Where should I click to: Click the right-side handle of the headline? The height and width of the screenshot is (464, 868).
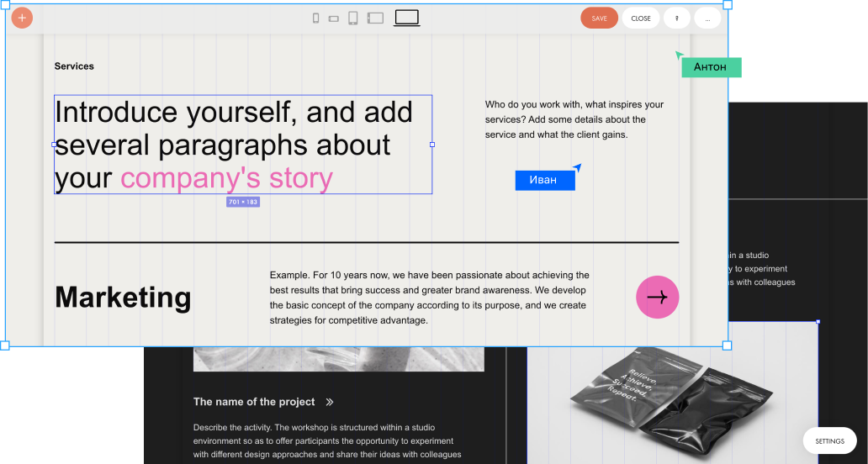[x=432, y=145]
